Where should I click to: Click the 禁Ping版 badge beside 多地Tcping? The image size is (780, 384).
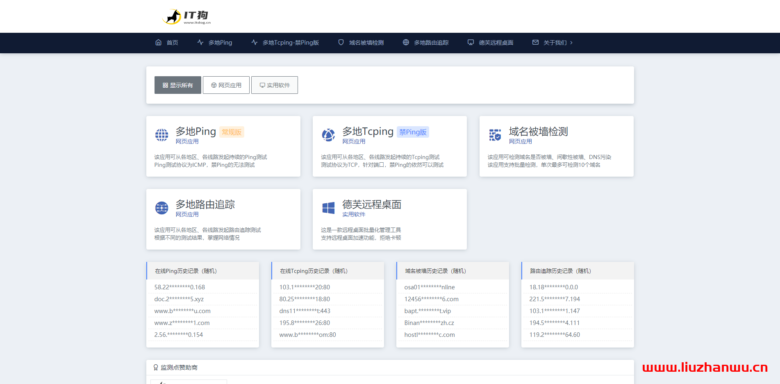pyautogui.click(x=413, y=132)
